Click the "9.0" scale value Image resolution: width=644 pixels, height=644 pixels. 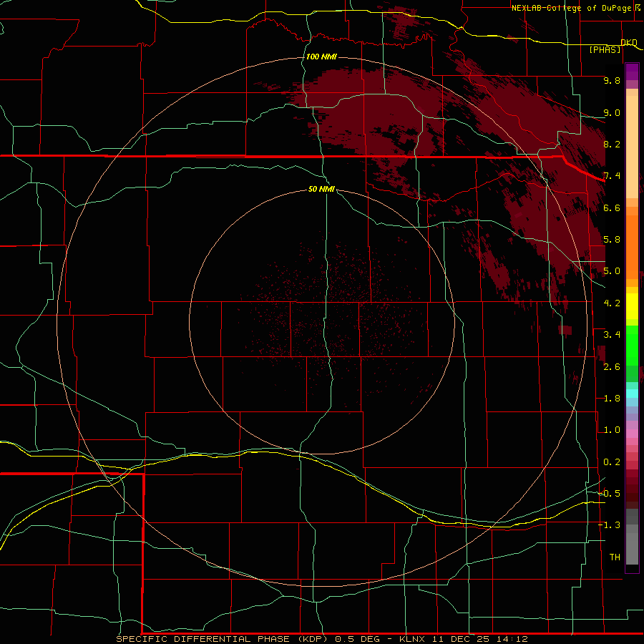click(x=612, y=112)
